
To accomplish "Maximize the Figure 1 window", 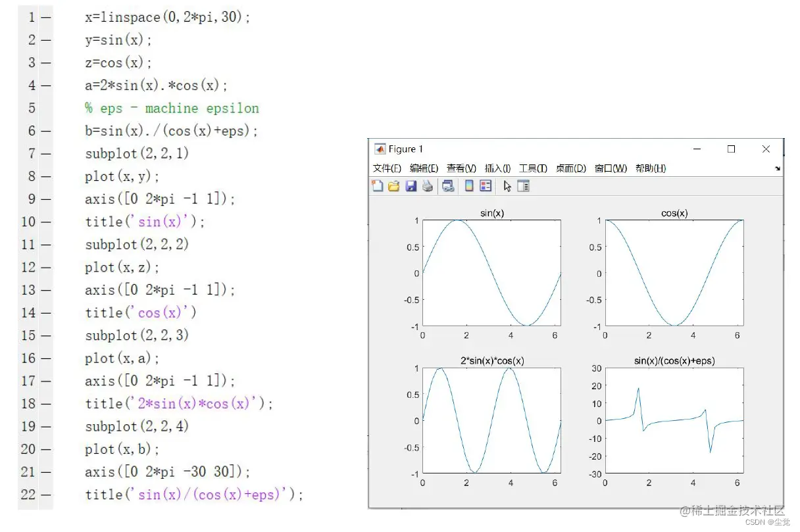I will click(731, 149).
